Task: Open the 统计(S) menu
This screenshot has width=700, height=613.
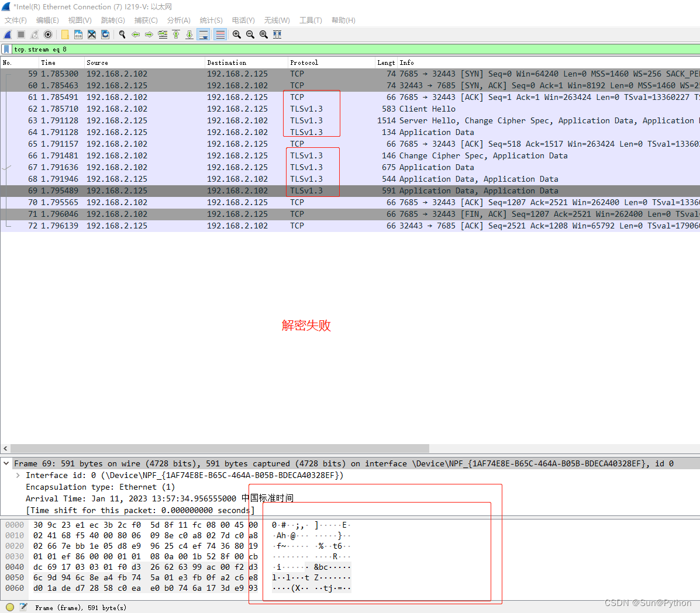Action: (x=211, y=20)
